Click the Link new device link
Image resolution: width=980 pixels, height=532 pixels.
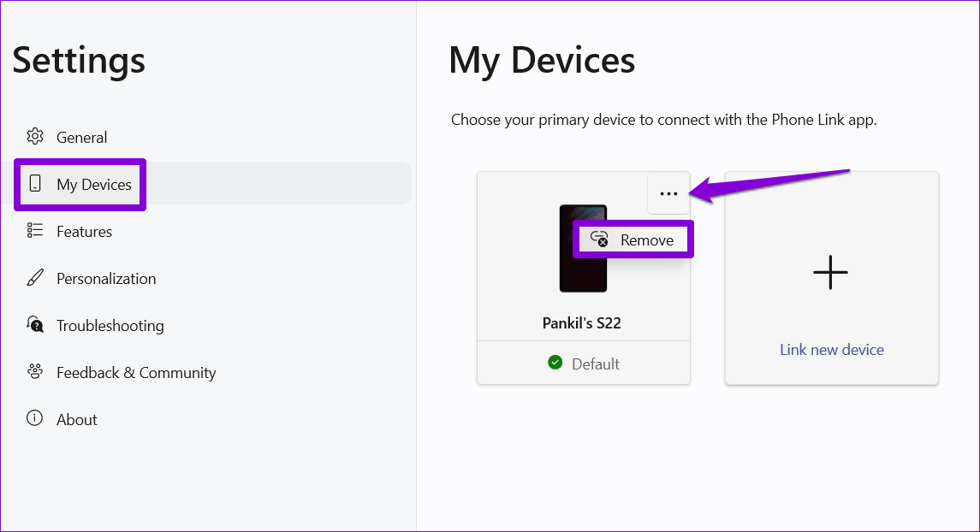coord(831,349)
